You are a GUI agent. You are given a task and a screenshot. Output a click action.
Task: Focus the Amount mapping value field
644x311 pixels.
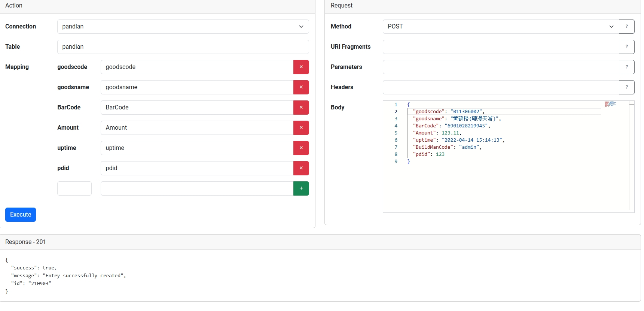pyautogui.click(x=197, y=128)
